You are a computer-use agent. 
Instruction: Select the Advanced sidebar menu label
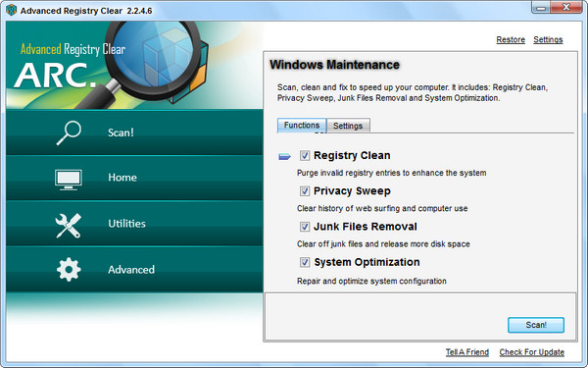point(131,270)
